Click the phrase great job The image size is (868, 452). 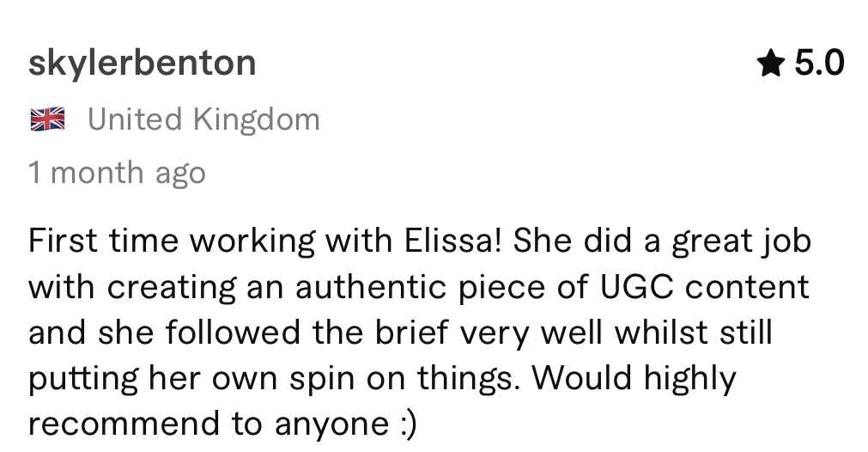pyautogui.click(x=742, y=241)
